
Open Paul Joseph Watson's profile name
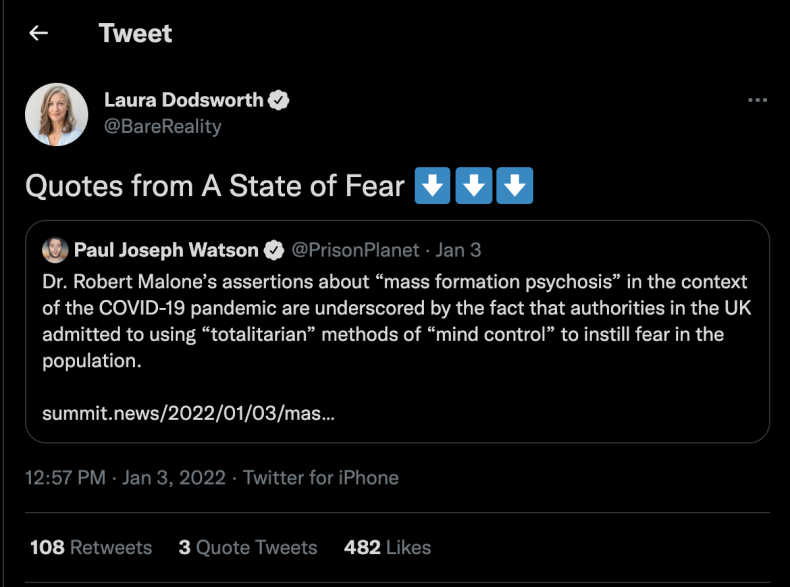[x=166, y=250]
